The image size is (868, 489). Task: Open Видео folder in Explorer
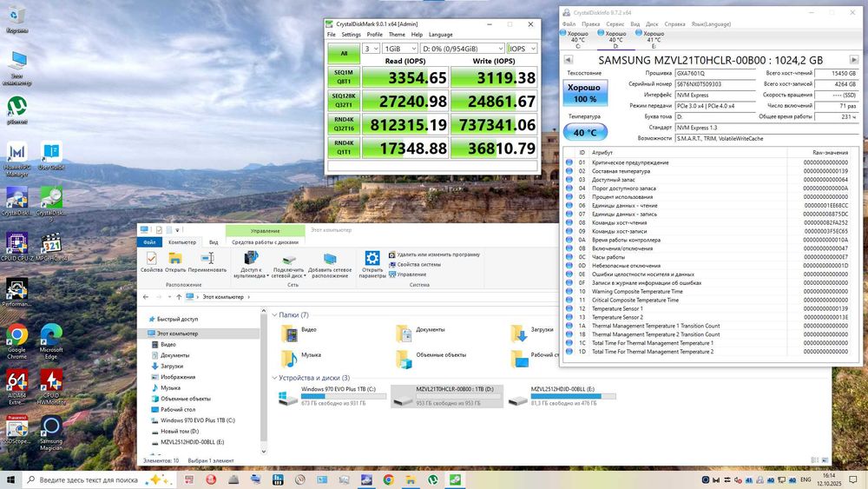[299, 333]
